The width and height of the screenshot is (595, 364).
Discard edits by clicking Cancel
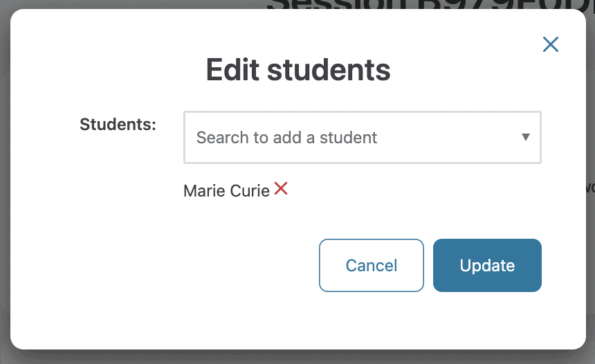(x=371, y=265)
